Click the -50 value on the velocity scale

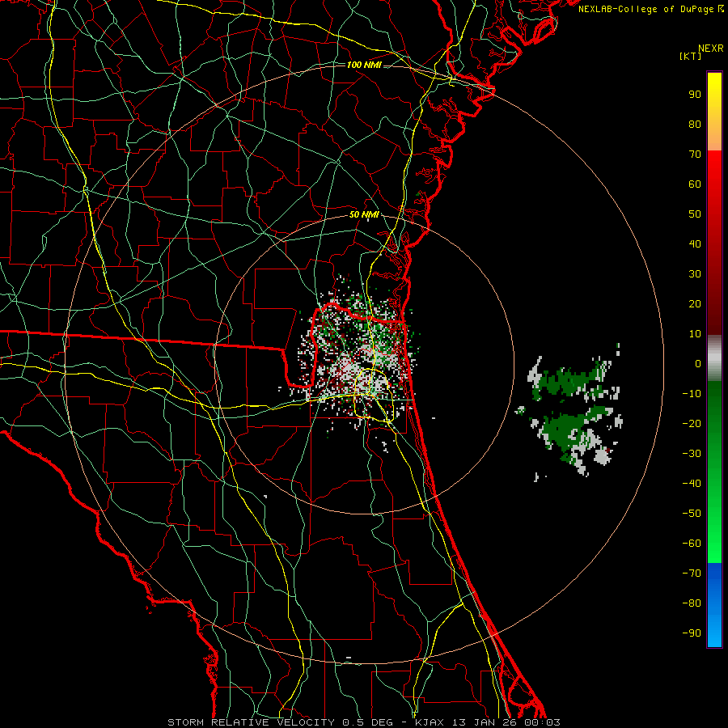click(692, 514)
